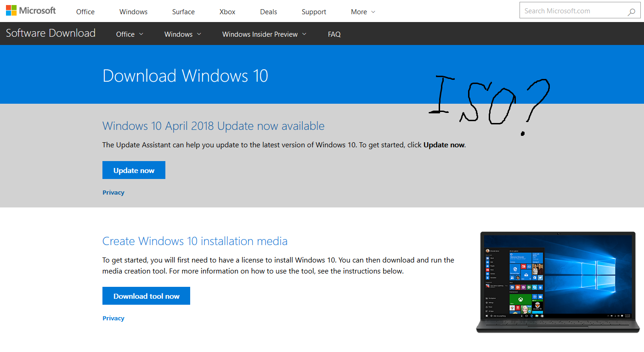Open the FAQ page
Viewport: 644px width, 352px height.
tap(334, 34)
